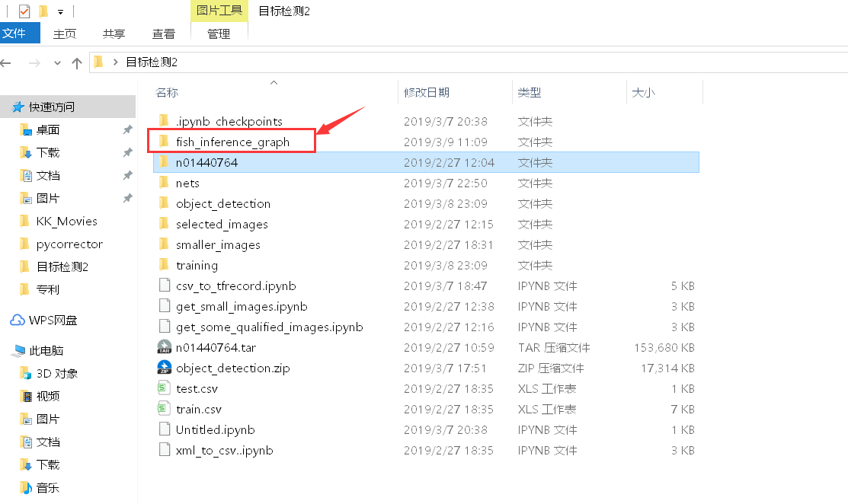Open 桌面 in the quick access list
The image size is (848, 504).
pos(47,130)
